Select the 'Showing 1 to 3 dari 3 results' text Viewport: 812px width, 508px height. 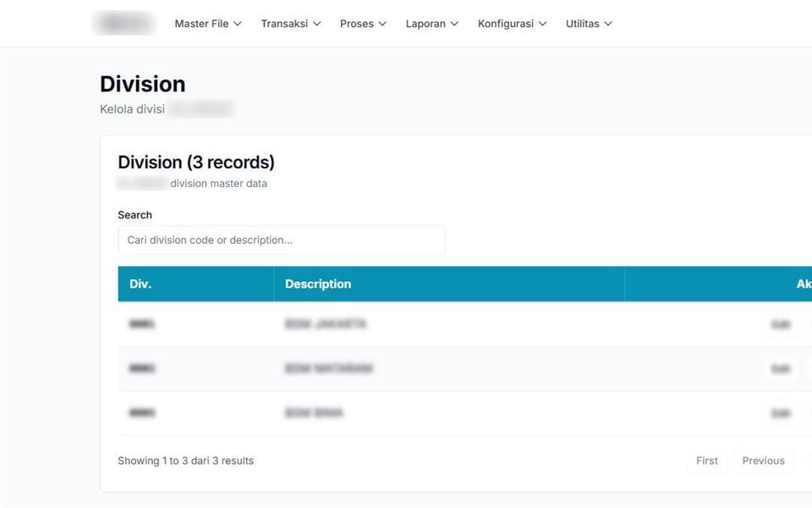point(186,461)
